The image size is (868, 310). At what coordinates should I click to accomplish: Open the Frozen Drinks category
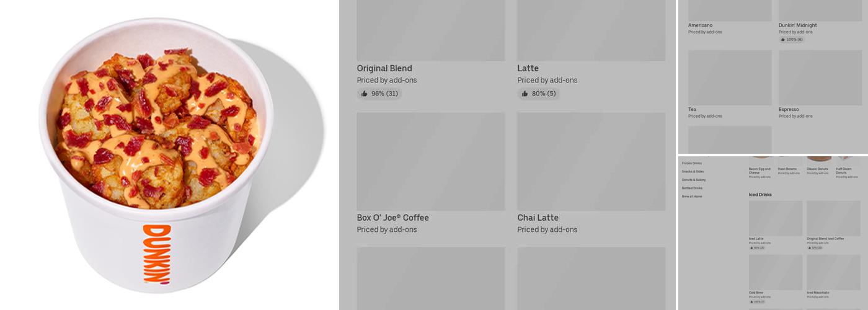tap(691, 163)
